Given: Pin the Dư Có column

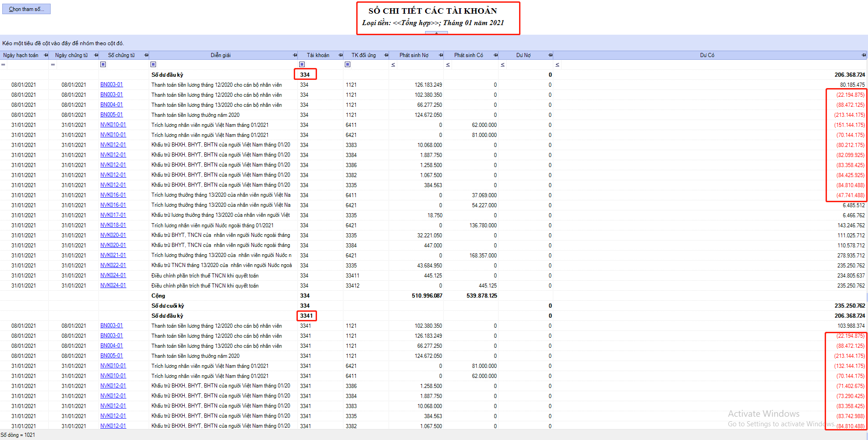Looking at the screenshot, I should tap(863, 55).
